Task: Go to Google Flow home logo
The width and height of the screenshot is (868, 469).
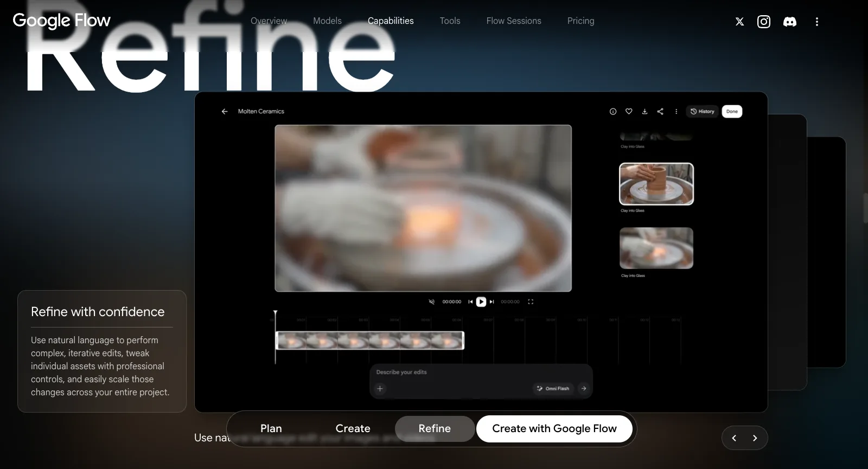Action: tap(61, 21)
